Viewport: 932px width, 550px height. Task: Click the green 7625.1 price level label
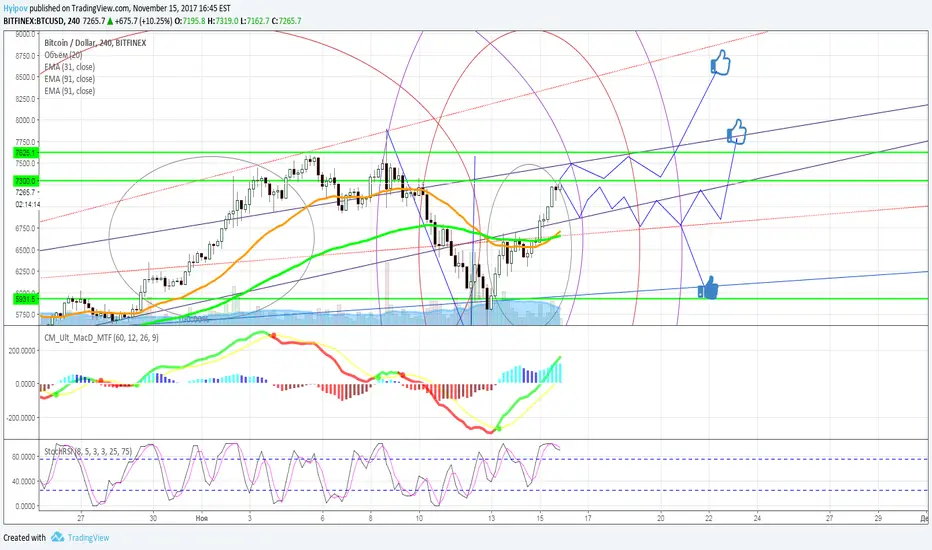tap(26, 153)
